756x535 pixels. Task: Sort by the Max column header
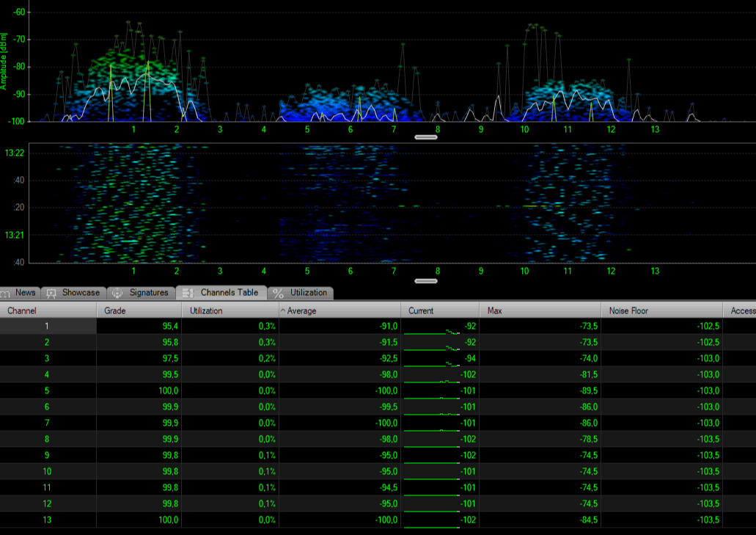pyautogui.click(x=540, y=310)
